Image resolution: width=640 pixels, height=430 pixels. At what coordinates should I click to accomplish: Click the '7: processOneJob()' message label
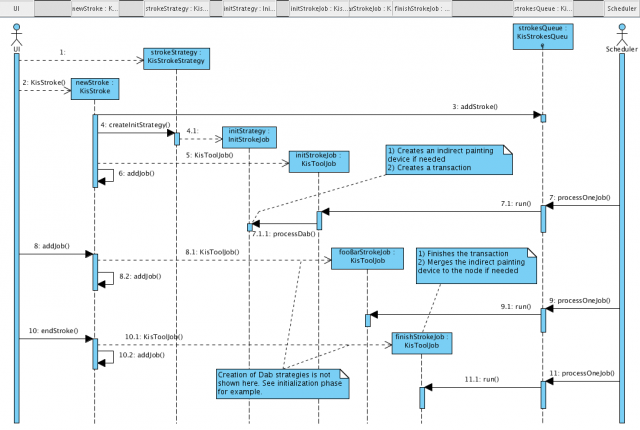(x=578, y=197)
